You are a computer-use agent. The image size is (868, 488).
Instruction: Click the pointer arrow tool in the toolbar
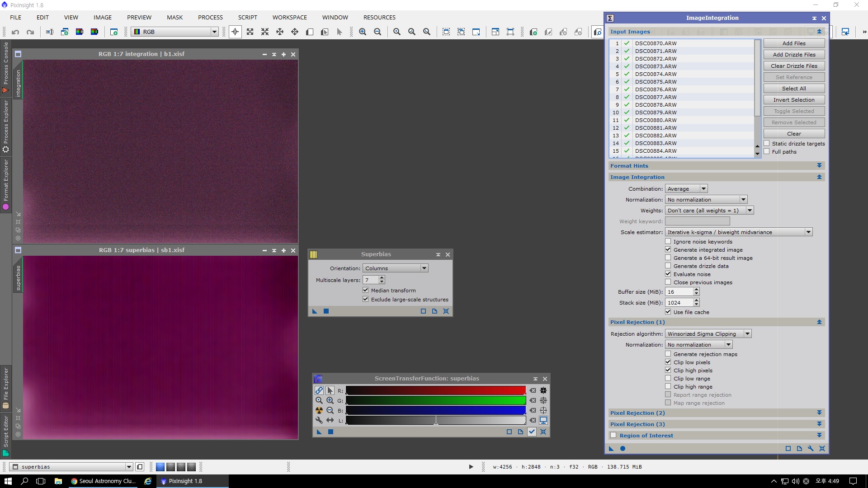tap(340, 32)
